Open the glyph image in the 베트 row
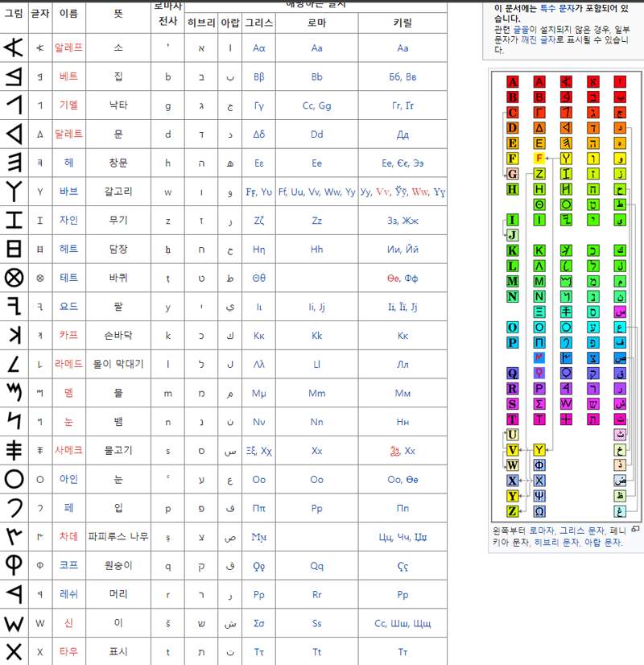 [13, 76]
